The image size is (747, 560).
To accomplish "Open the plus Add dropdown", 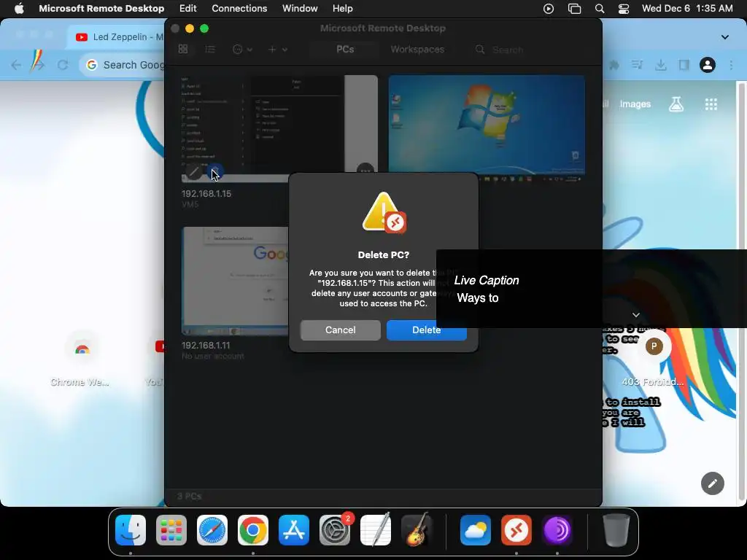I will pyautogui.click(x=278, y=49).
